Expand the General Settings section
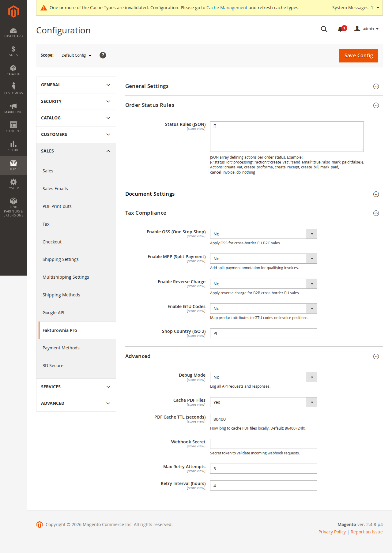Screen dimensions: 392x553 pyautogui.click(x=376, y=86)
